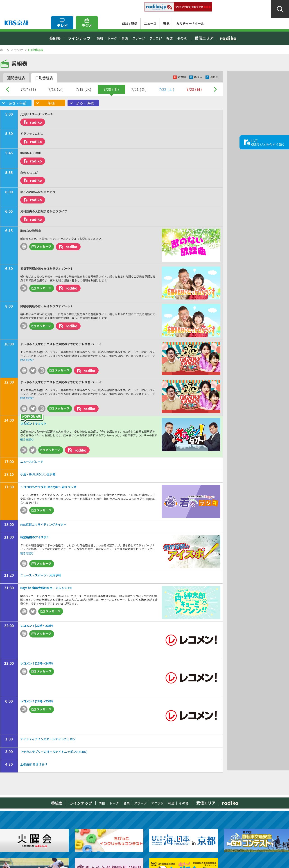Open ちびっこイングリッシュコンテスト banner

[109, 840]
